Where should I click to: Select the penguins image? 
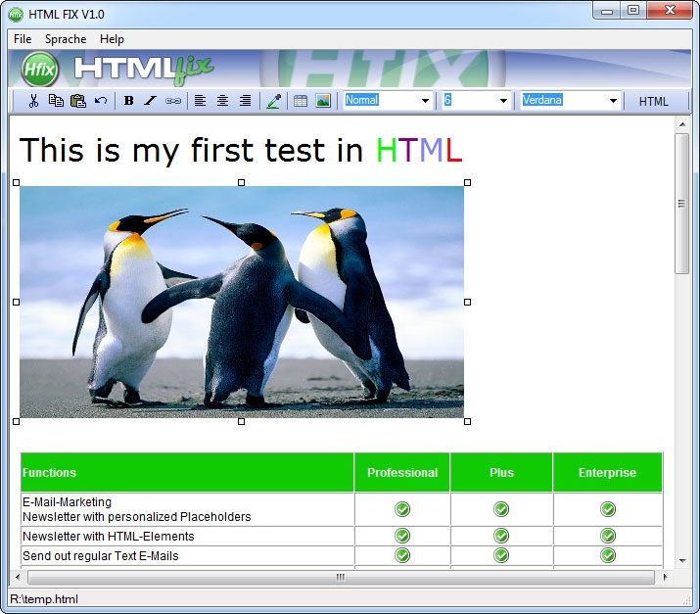[242, 302]
